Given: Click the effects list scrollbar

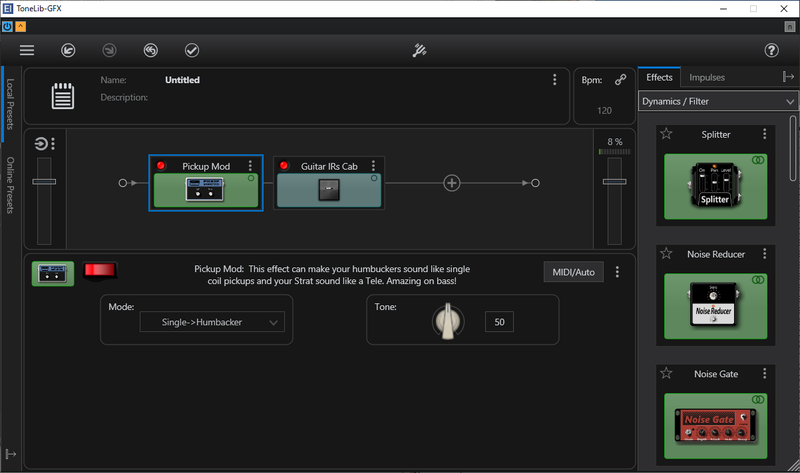Looking at the screenshot, I should click(x=793, y=148).
